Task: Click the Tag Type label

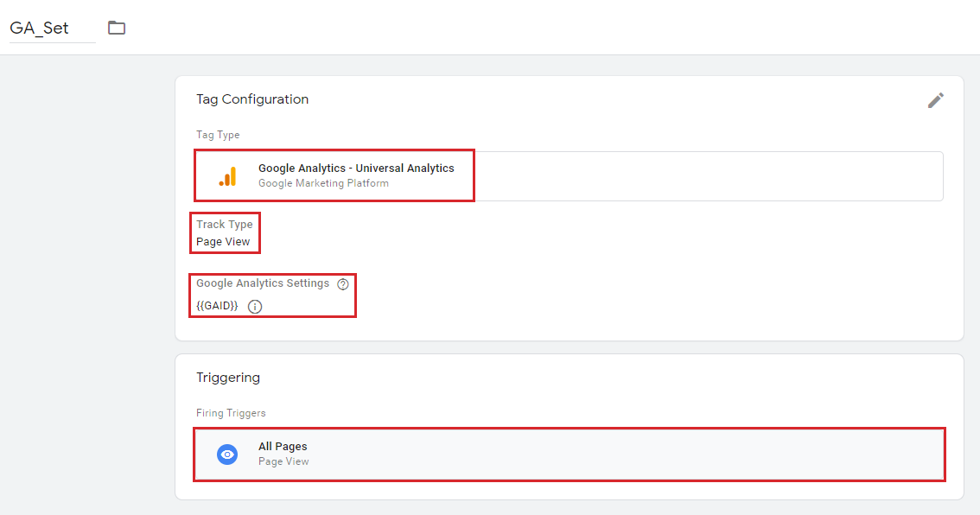Action: pyautogui.click(x=218, y=135)
